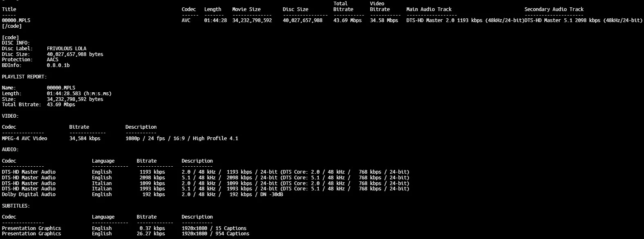
Task: Click the Main Audio Track column header
Action: click(429, 9)
